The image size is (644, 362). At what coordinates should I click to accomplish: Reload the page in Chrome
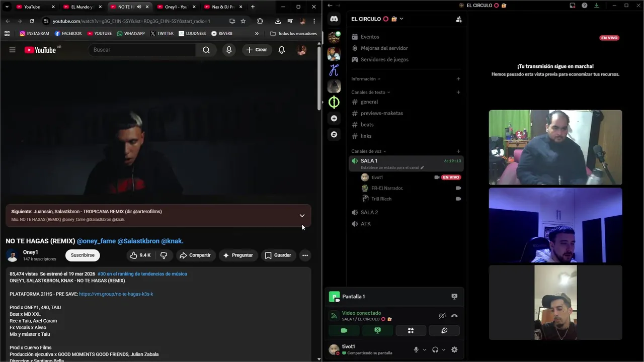click(x=32, y=21)
